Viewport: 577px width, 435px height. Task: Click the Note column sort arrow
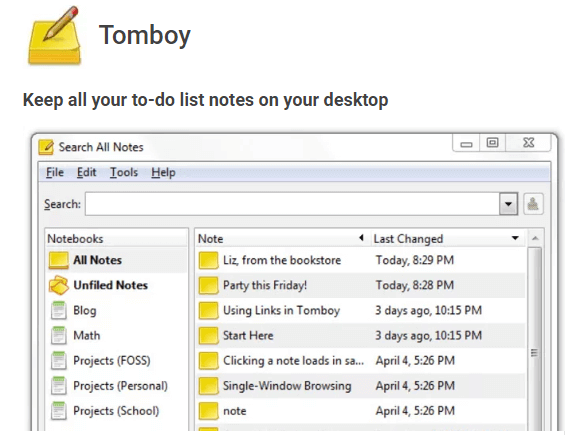point(361,238)
